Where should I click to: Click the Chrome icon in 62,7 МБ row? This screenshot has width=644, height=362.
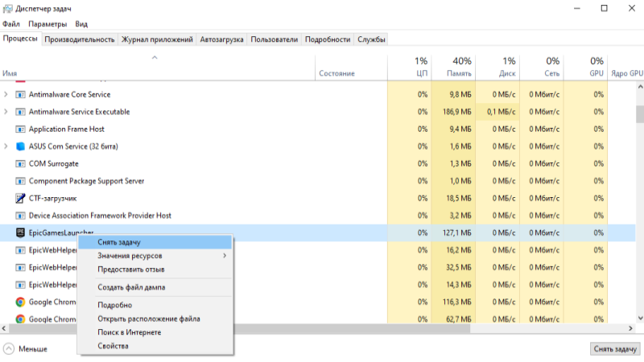(20, 319)
